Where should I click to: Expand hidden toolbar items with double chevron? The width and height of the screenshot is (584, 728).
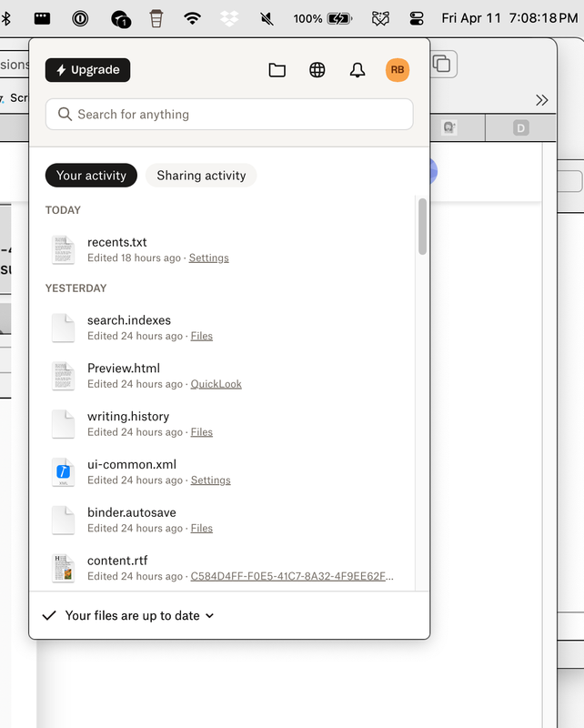coord(542,100)
